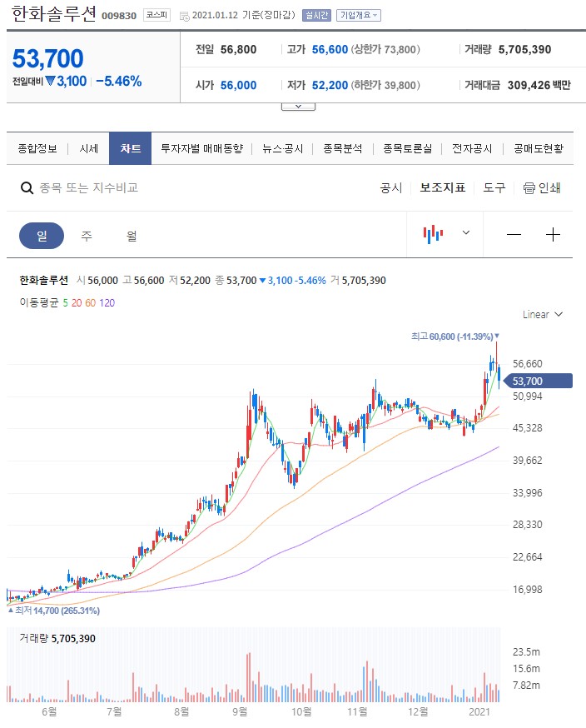Click the 한화솔루션 stock title
This screenshot has width=586, height=728.
point(54,14)
